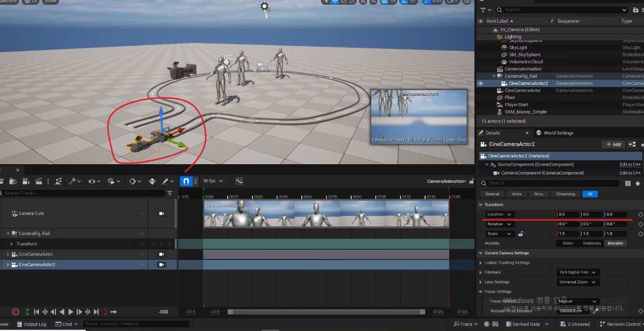Toggle Sequencer auto-key mode icon
This screenshot has width=644, height=331.
point(152,181)
